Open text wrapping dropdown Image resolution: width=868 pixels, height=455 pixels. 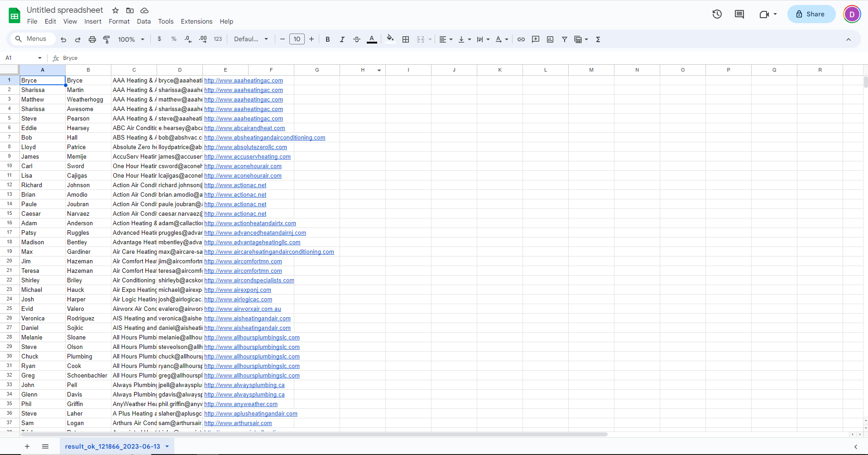pyautogui.click(x=483, y=39)
